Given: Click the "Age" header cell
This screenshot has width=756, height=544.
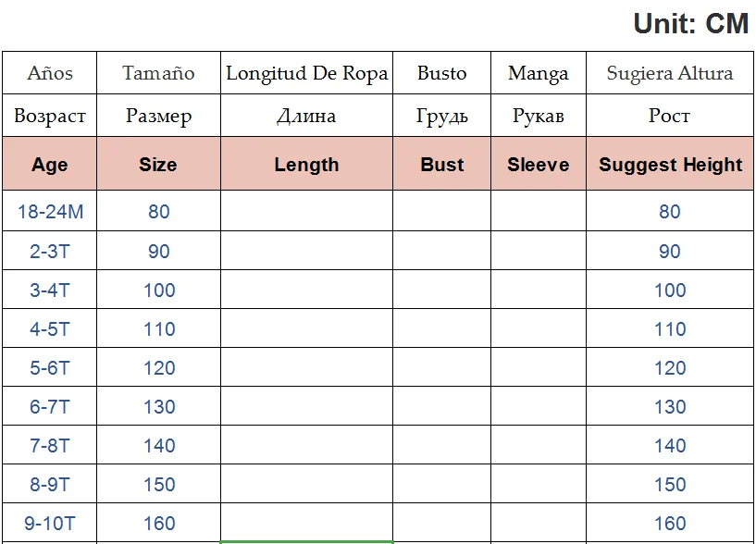Looking at the screenshot, I should click(50, 165).
